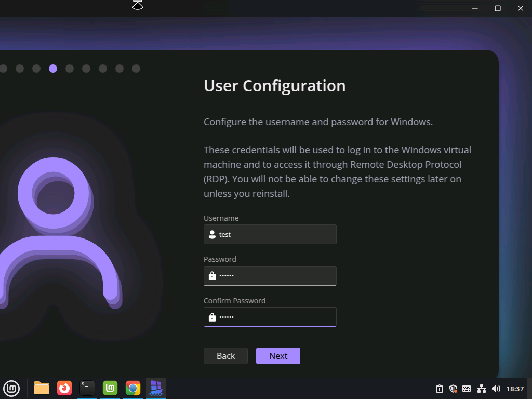
Task: Open Google Chrome from the taskbar
Action: point(133,388)
